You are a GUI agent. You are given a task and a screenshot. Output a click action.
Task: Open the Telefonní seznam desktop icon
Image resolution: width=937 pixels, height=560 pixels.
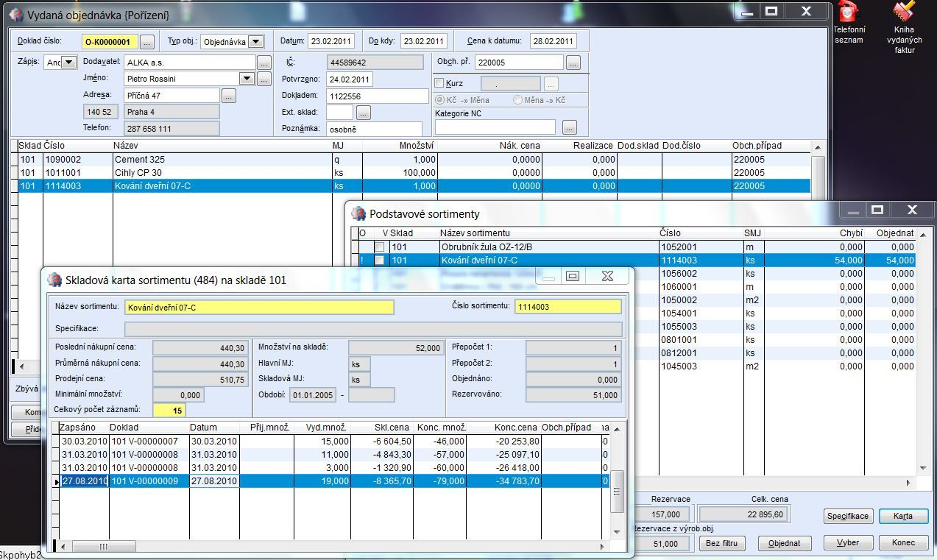click(x=849, y=23)
